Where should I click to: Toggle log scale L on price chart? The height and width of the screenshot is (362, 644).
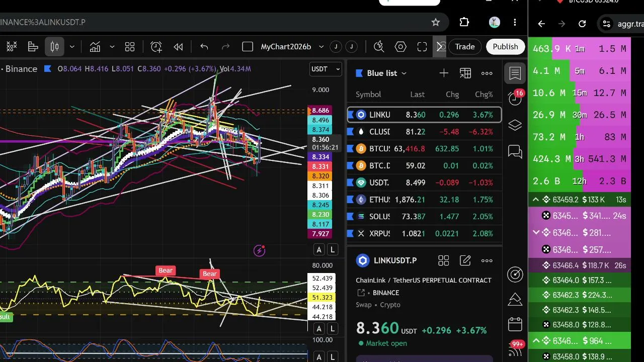(x=333, y=250)
